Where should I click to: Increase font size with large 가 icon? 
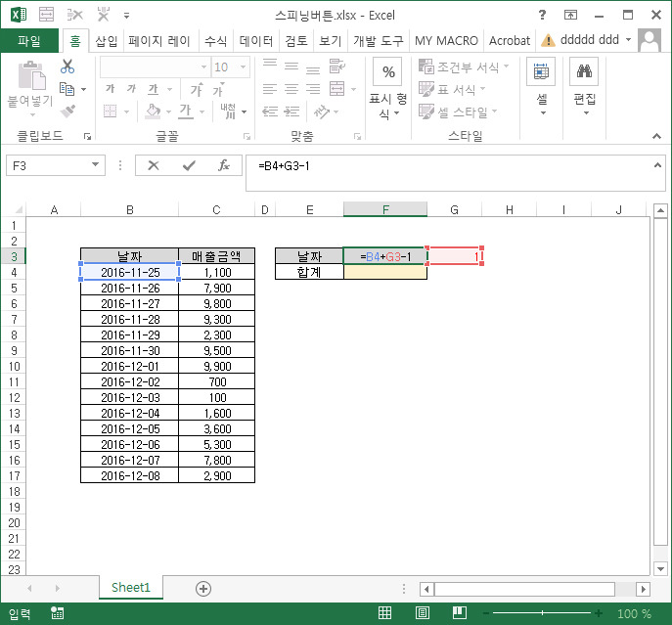click(197, 89)
